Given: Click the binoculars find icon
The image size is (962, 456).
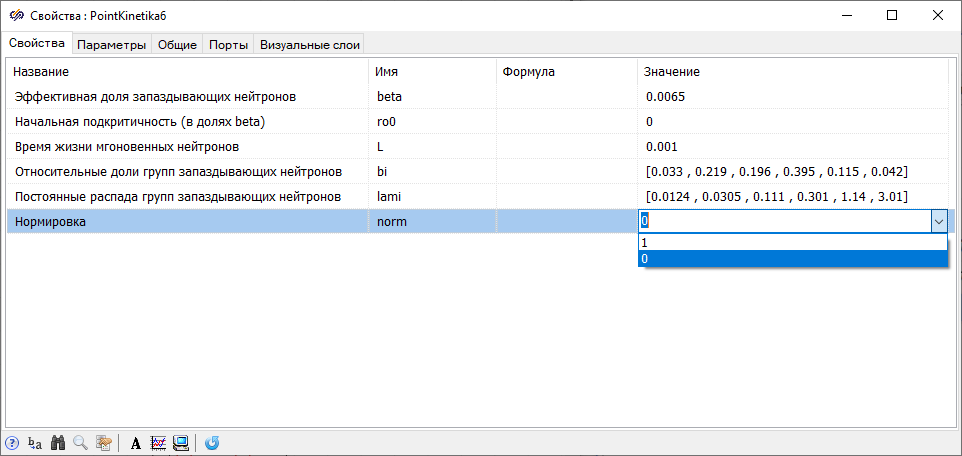Looking at the screenshot, I should tap(58, 443).
